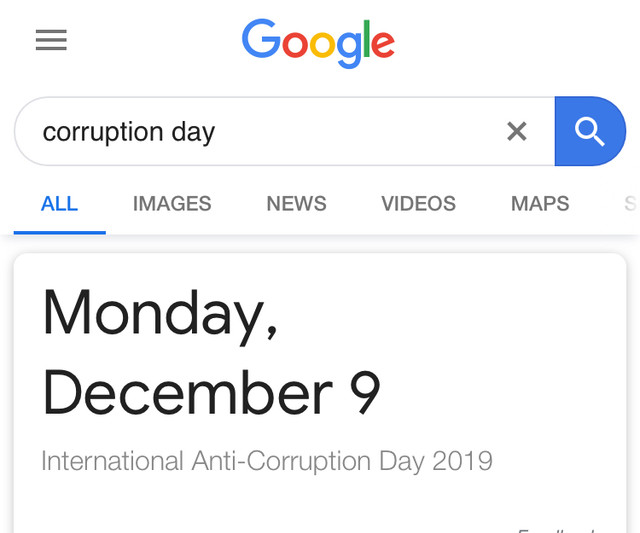Select the ALL results tab
The image size is (640, 533).
[60, 203]
